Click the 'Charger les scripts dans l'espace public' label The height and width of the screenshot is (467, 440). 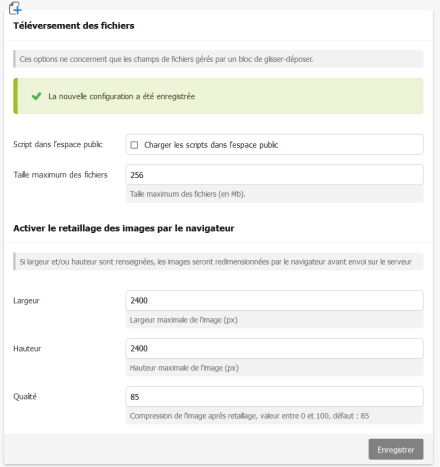211,145
